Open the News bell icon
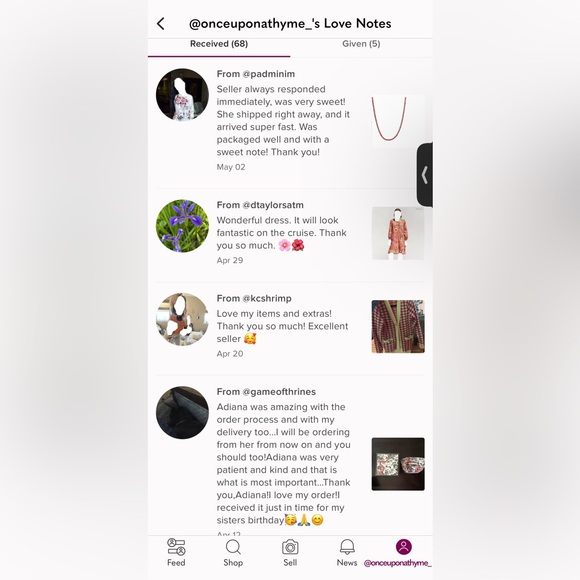The height and width of the screenshot is (580, 580). [347, 547]
